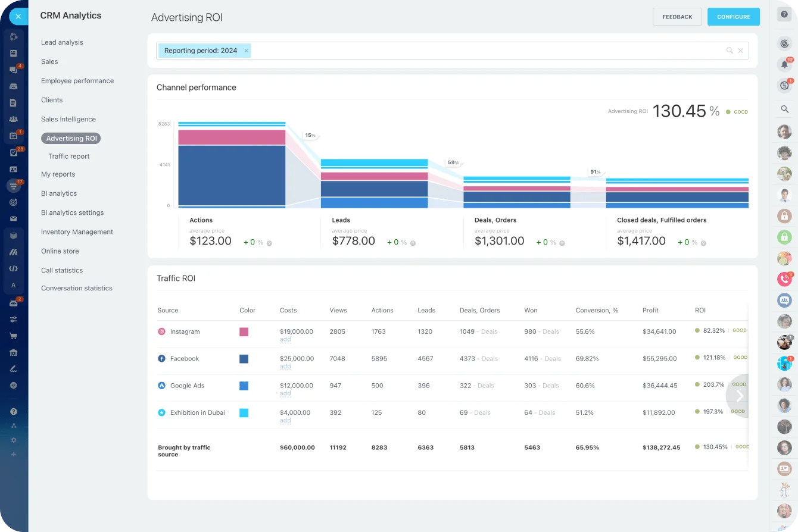The width and height of the screenshot is (798, 532).
Task: Click the FEEDBACK button
Action: pos(677,17)
